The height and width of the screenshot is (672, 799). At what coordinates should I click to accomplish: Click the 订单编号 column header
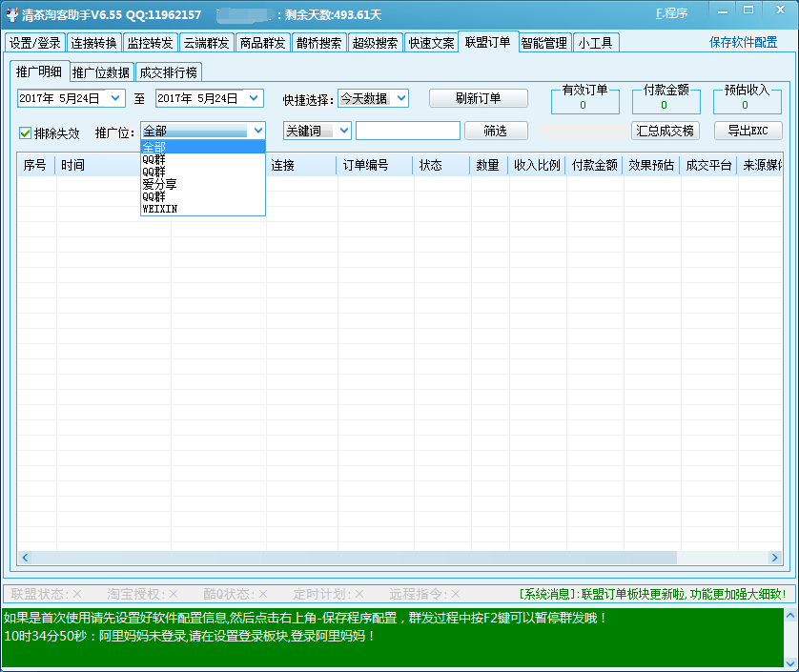coord(374,165)
